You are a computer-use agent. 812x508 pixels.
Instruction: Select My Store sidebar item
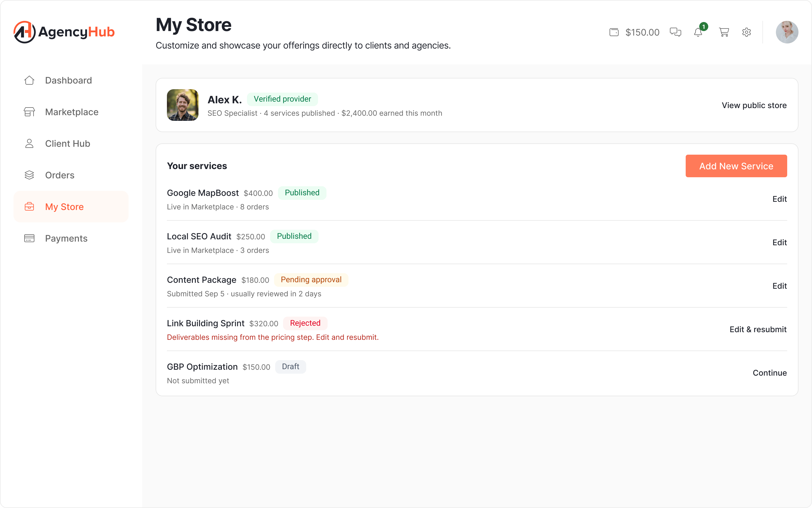(71, 207)
